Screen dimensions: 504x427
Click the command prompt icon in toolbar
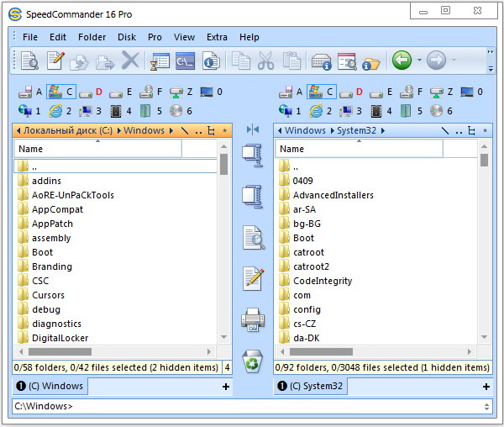[x=185, y=61]
